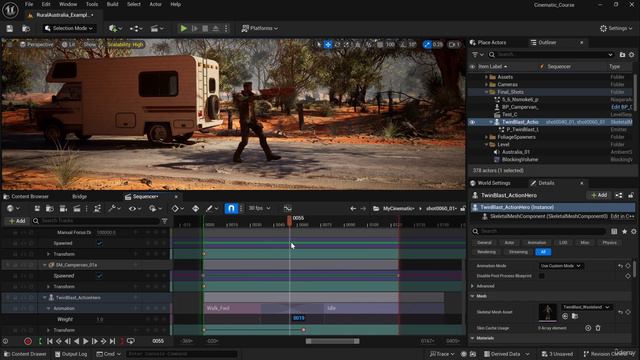
Task: Open the Platforms dropdown
Action: pyautogui.click(x=260, y=28)
